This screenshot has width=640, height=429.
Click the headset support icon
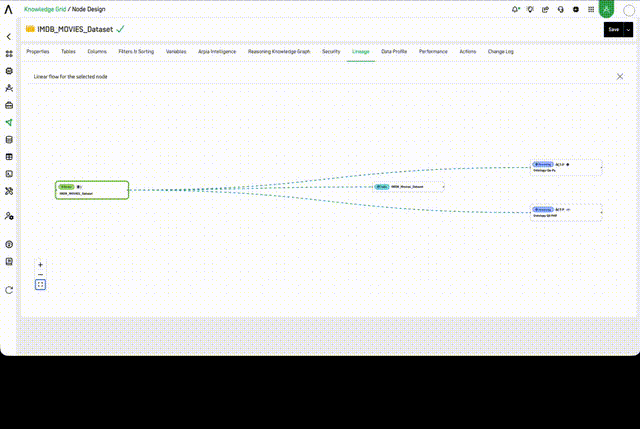tap(560, 9)
